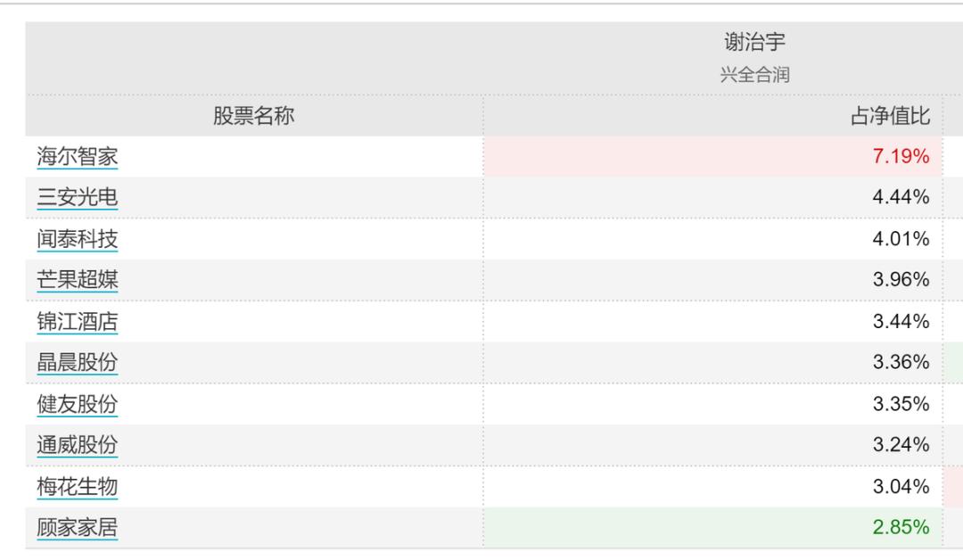
Task: Open the 三安光电 stock link
Action: [x=78, y=197]
